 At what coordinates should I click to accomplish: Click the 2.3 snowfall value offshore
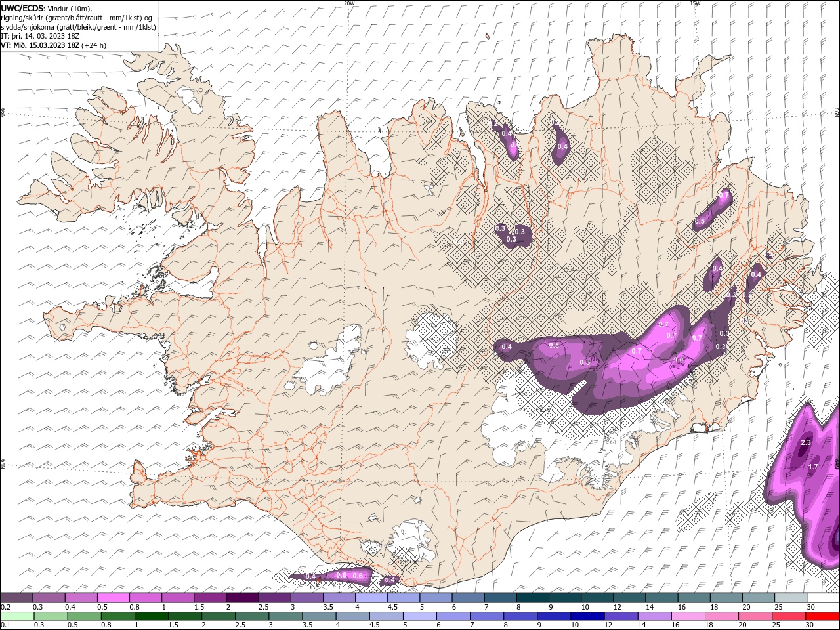pos(806,443)
